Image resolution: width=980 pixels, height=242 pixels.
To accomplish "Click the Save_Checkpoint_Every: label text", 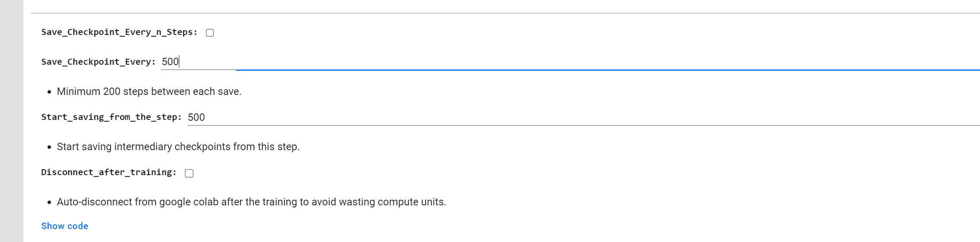I will tap(99, 62).
